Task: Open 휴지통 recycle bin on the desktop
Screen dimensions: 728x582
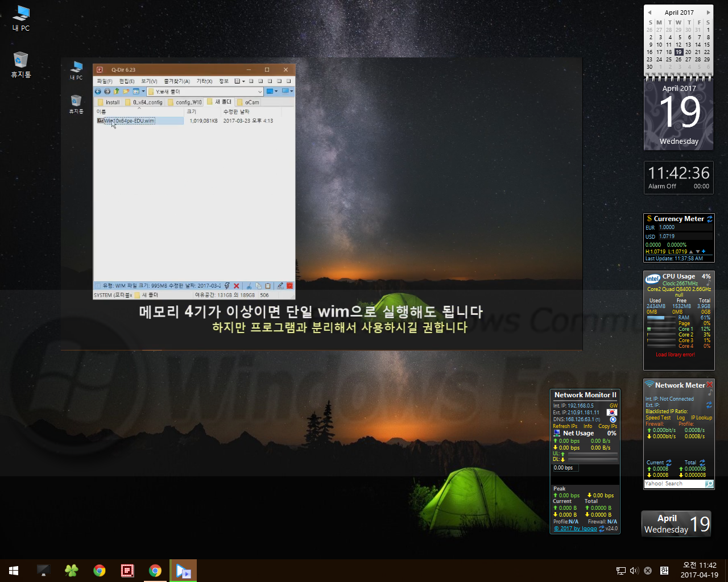Action: [x=21, y=64]
